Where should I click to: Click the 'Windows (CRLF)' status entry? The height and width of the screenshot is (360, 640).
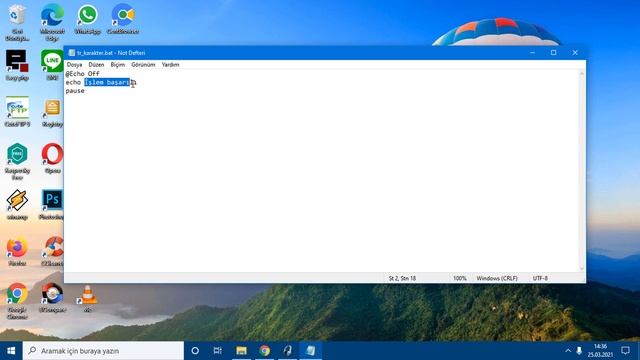tap(497, 278)
